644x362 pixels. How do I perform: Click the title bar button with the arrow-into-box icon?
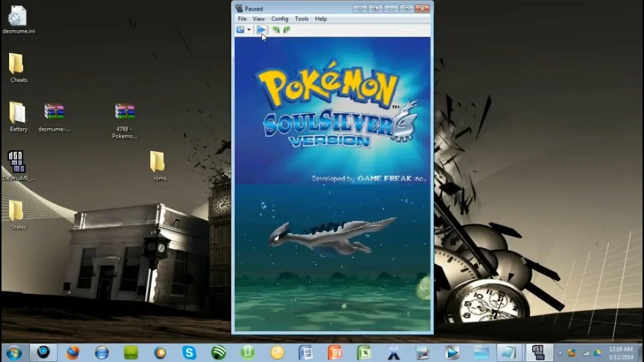[x=376, y=9]
